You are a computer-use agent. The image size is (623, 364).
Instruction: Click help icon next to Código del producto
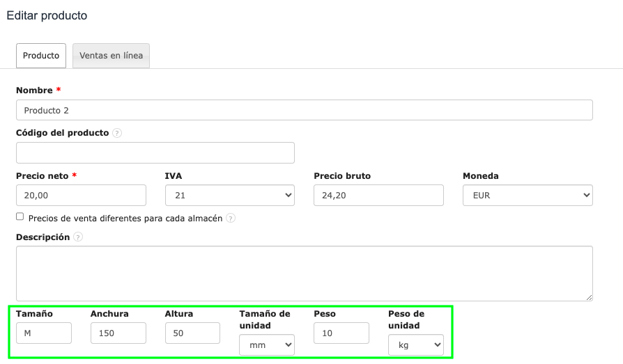[117, 133]
